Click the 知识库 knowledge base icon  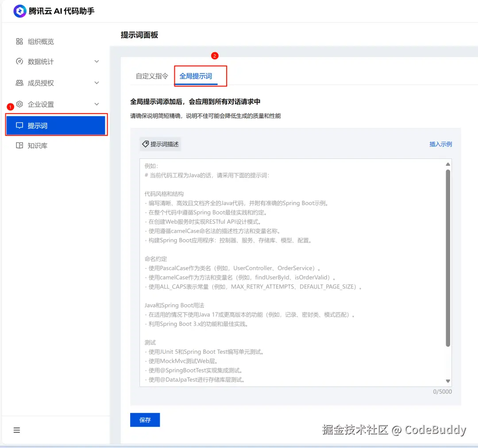19,146
